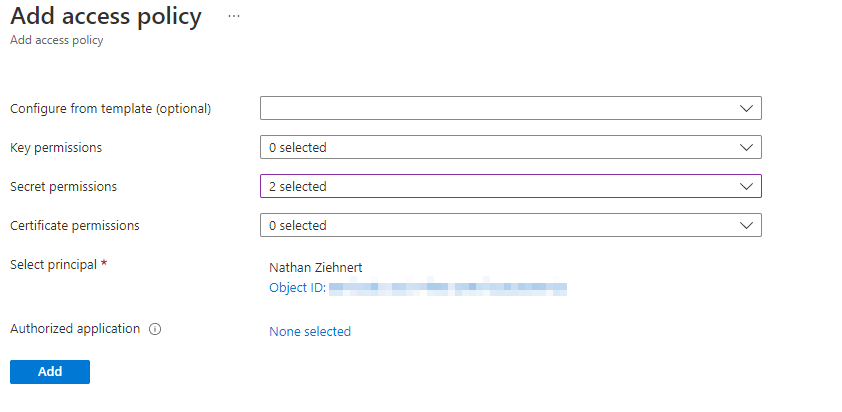This screenshot has width=842, height=412.
Task: Click the 'Authorized application' label text
Action: click(x=75, y=328)
